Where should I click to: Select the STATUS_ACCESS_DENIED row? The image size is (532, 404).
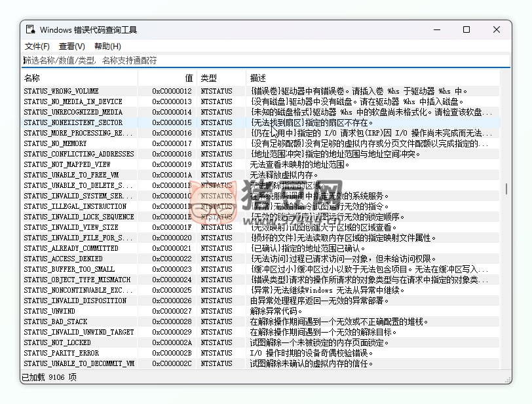coord(63,259)
